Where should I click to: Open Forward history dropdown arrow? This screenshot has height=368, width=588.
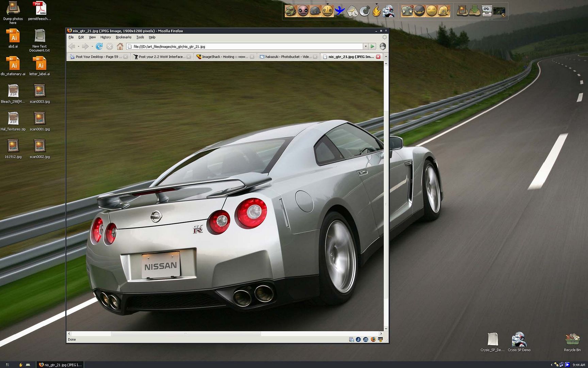click(92, 46)
